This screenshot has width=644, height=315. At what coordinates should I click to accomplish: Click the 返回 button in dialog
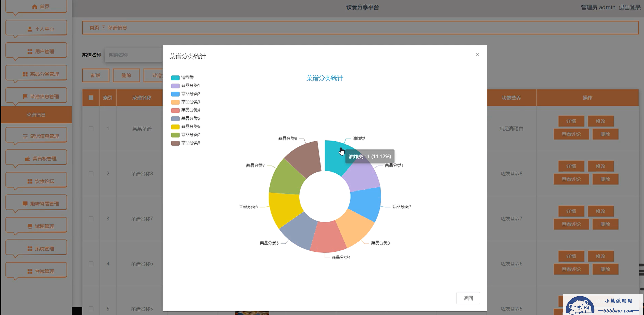coord(468,298)
